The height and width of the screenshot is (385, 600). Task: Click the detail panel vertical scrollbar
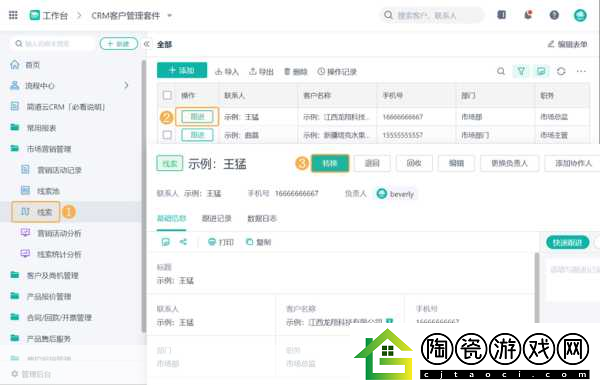[537, 288]
